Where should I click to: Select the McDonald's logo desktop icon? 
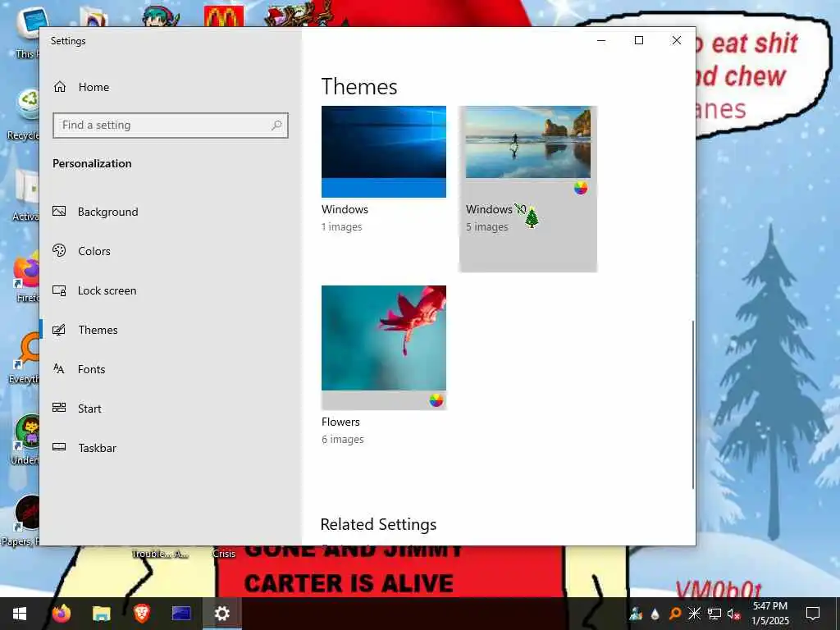click(224, 16)
